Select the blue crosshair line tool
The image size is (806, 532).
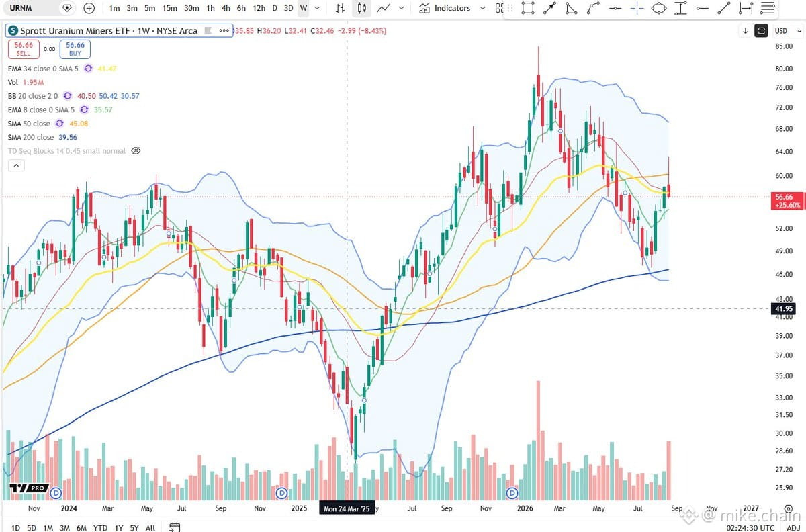pyautogui.click(x=637, y=9)
